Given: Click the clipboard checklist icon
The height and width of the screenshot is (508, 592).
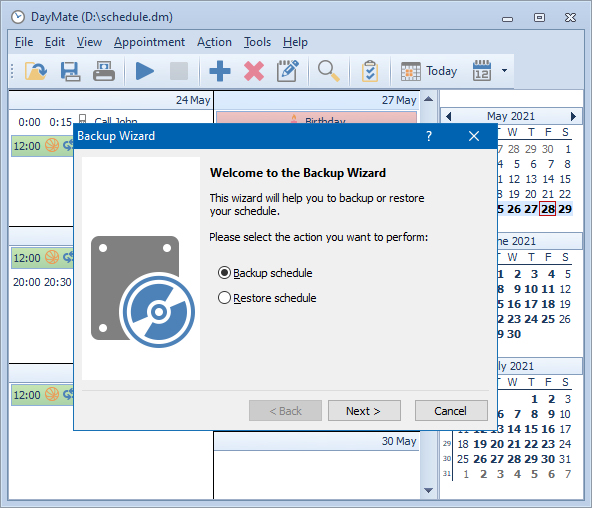Looking at the screenshot, I should tap(370, 71).
